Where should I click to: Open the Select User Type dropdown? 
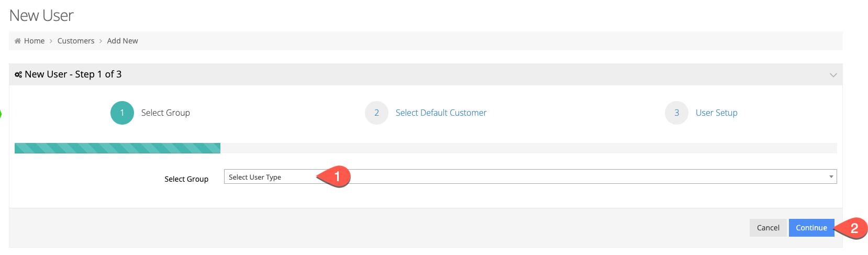[530, 176]
